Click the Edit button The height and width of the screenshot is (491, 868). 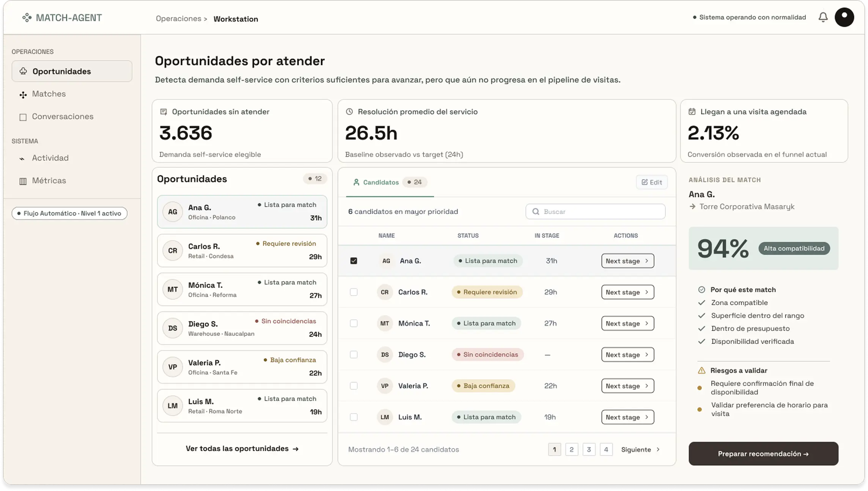(x=651, y=182)
